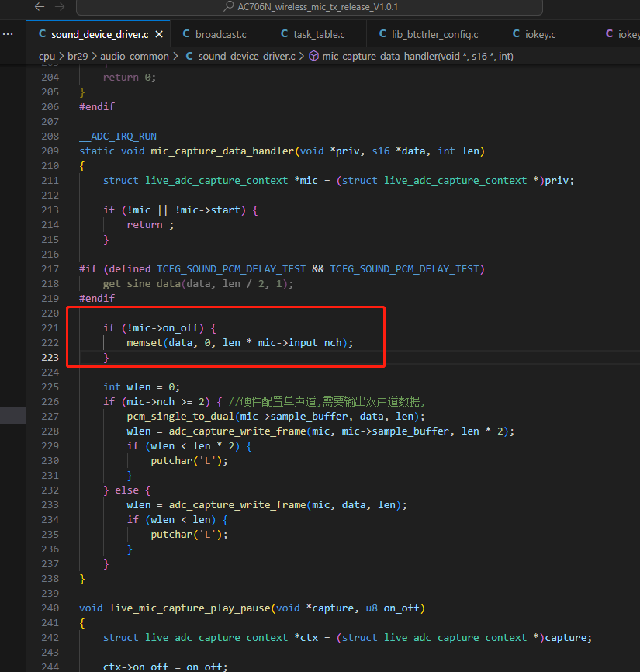
Task: Click the C file icon in breadcrumb path
Action: click(189, 56)
